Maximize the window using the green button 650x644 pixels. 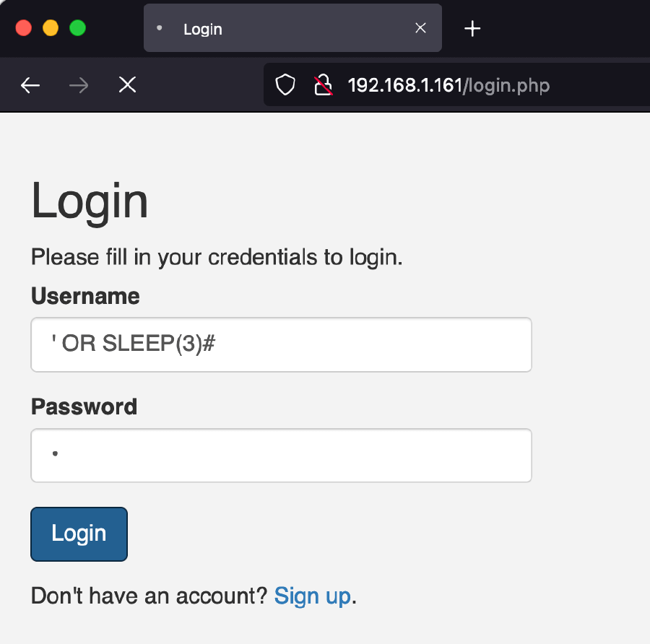point(77,28)
